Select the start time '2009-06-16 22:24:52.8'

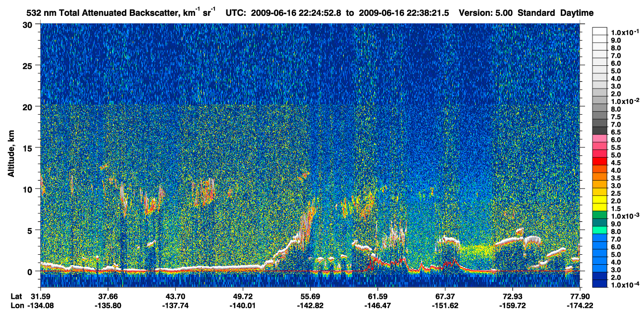pos(297,13)
